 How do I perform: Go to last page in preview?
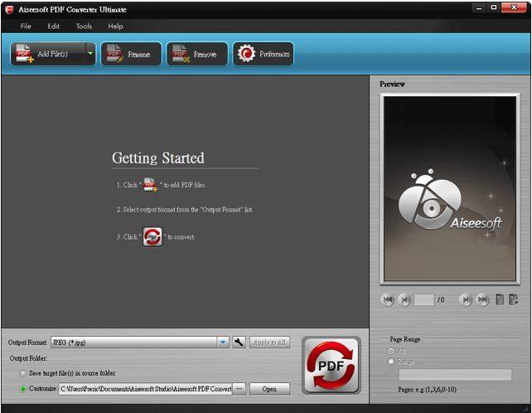[483, 299]
